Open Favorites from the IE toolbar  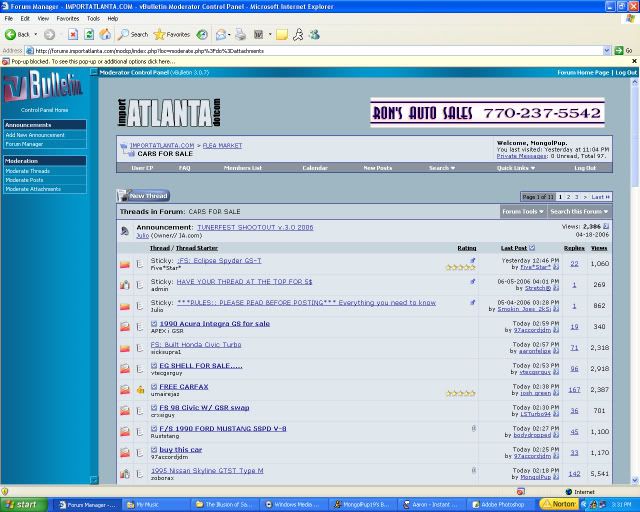click(x=173, y=34)
